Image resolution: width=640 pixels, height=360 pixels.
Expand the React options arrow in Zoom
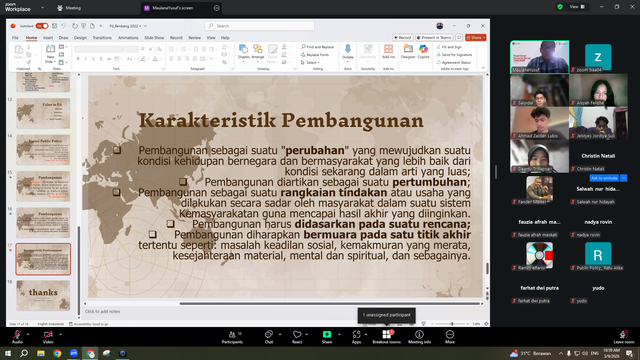coord(307,334)
